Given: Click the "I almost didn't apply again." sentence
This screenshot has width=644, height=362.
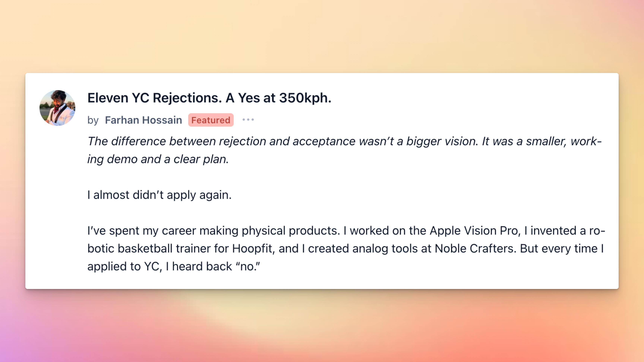Looking at the screenshot, I should click(x=159, y=195).
